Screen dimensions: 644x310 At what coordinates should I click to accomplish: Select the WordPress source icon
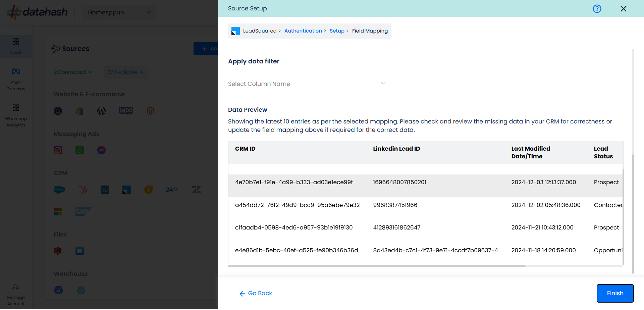click(x=101, y=111)
